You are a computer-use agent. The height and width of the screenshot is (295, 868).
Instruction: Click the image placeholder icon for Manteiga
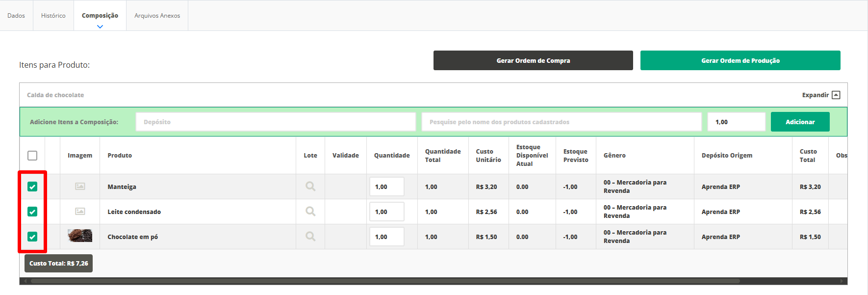[x=80, y=187]
